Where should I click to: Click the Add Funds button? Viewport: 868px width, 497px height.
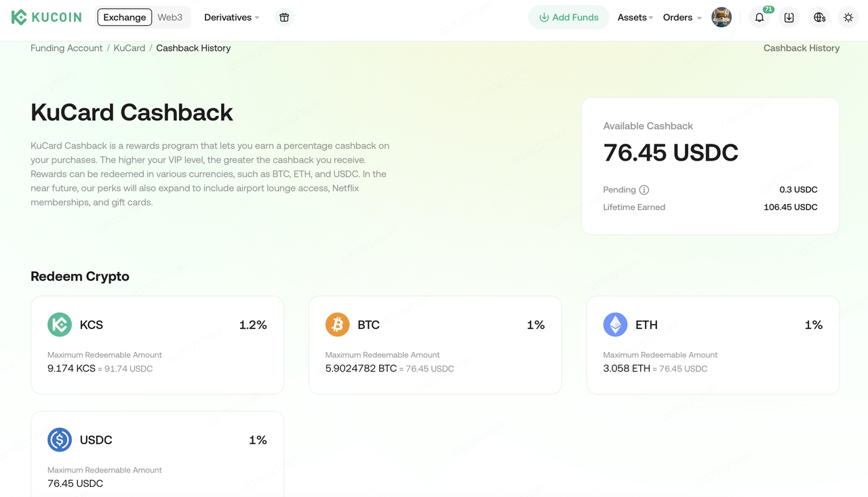coord(568,18)
